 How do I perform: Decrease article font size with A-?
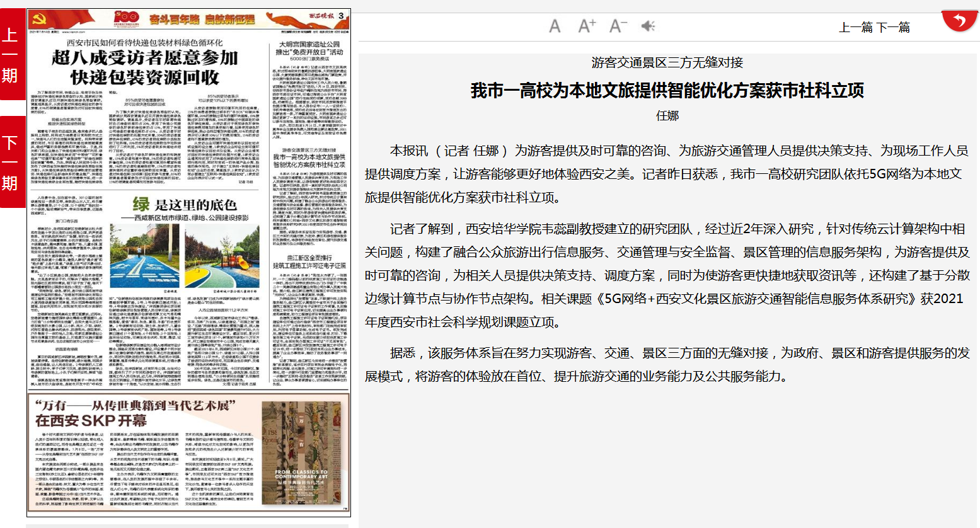click(618, 26)
